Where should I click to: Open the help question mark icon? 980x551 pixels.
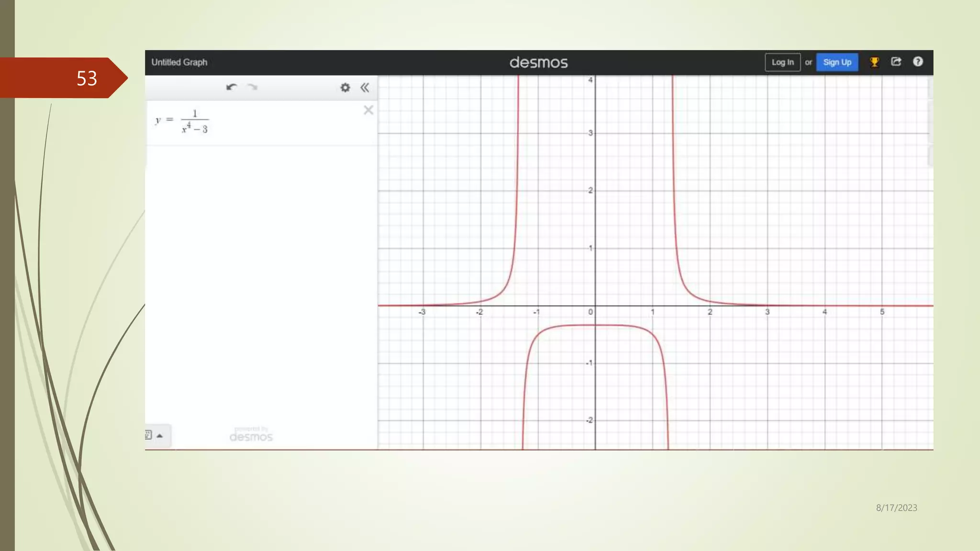click(918, 62)
